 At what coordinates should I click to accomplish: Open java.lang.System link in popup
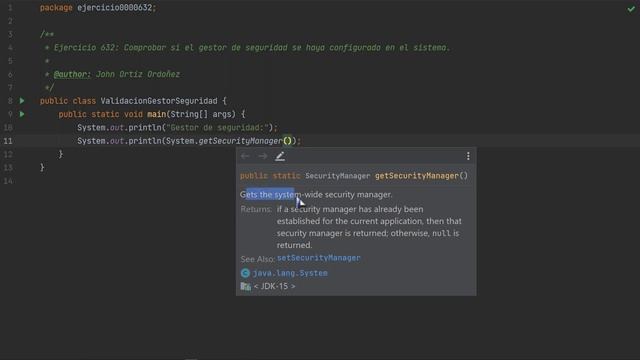coord(290,273)
